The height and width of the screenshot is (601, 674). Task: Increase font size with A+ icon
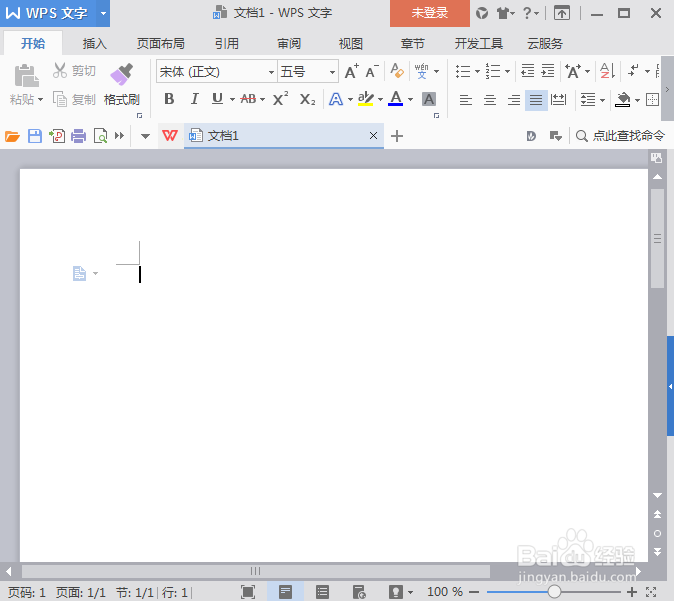[x=352, y=71]
